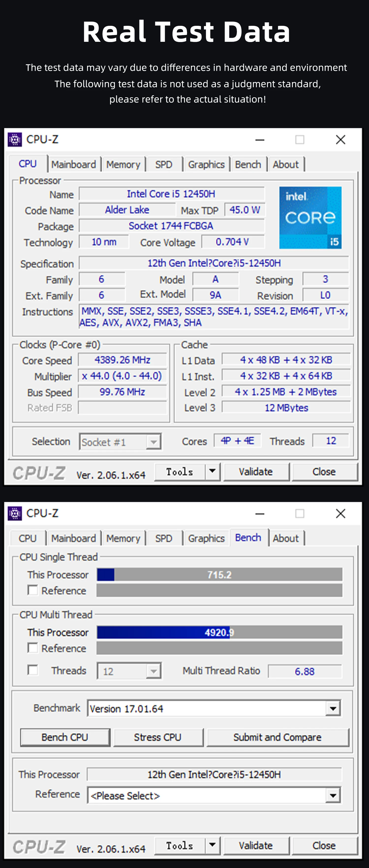
Task: Expand the Tools arrow in the benchmark window
Action: 213,845
